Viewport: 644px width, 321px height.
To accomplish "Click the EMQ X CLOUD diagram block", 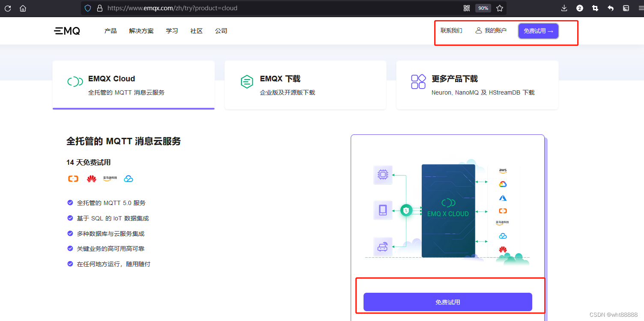I will (x=448, y=211).
